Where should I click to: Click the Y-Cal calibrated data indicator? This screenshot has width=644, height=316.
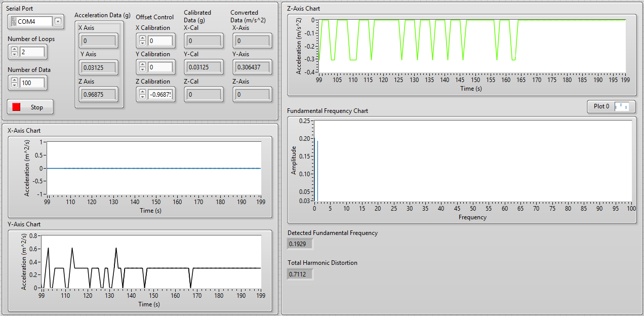coord(204,67)
